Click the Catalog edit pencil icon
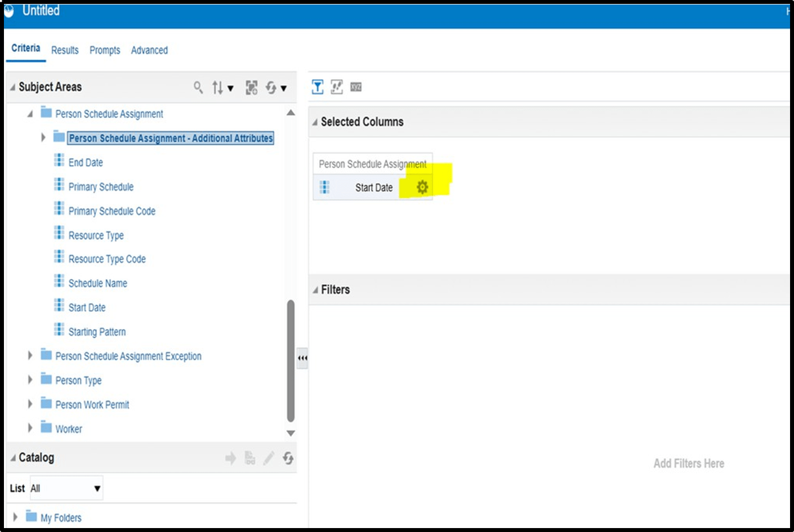The height and width of the screenshot is (532, 794). (269, 458)
